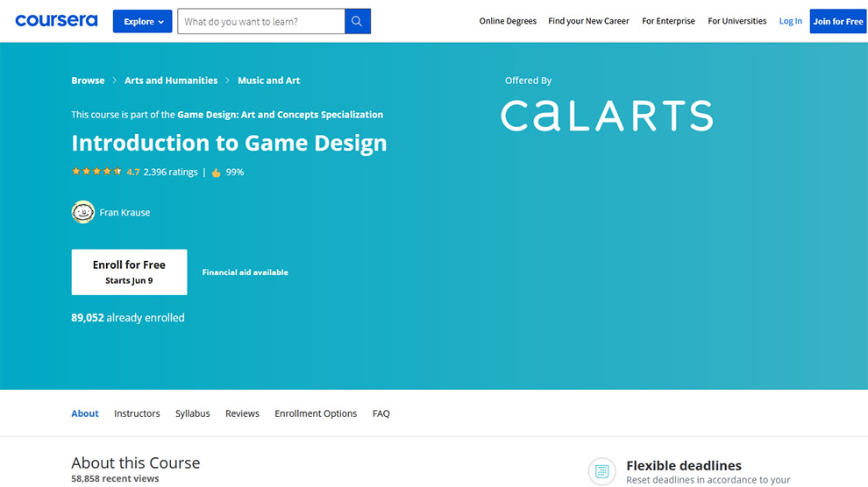This screenshot has width=868, height=487.
Task: Click the CalArts logo
Action: click(x=607, y=116)
